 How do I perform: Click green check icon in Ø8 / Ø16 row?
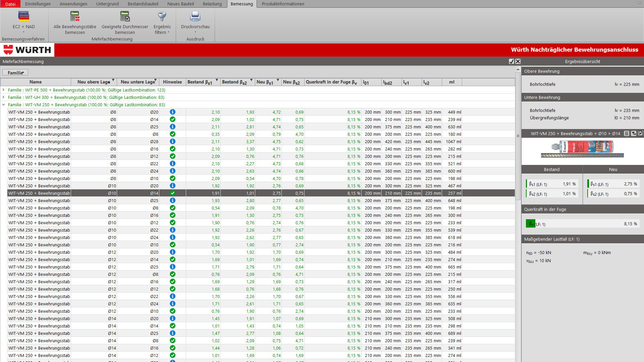(172, 149)
